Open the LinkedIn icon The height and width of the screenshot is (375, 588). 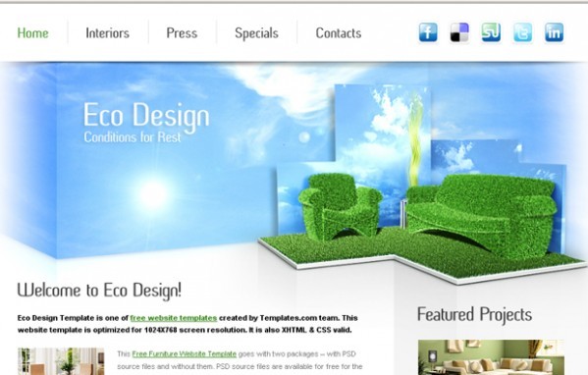point(554,32)
